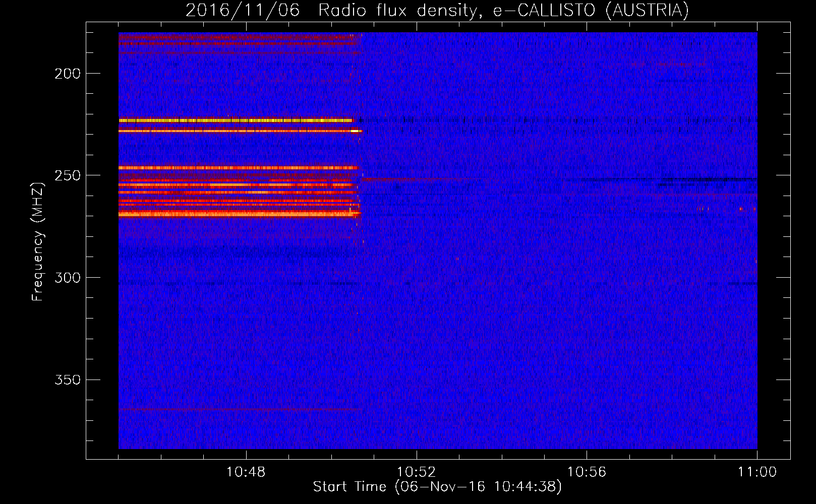816x504 pixels.
Task: Click the 10:48 time tick label
Action: 246,472
